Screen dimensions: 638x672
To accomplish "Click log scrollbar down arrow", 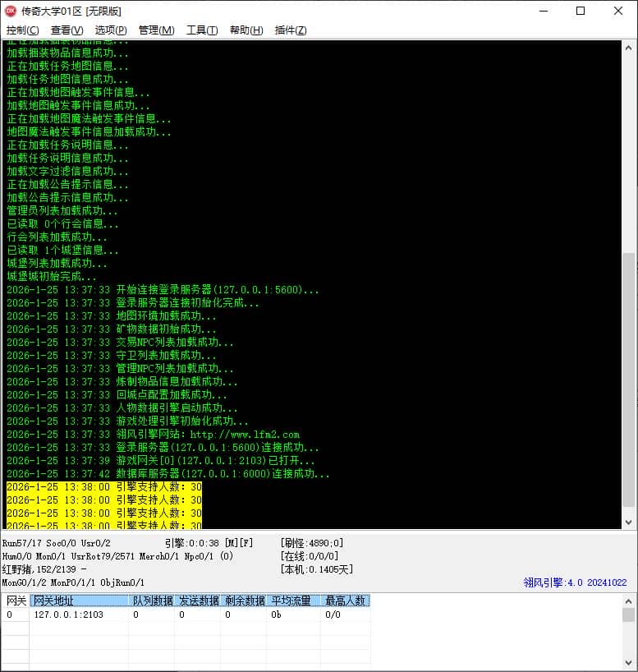I will (628, 522).
